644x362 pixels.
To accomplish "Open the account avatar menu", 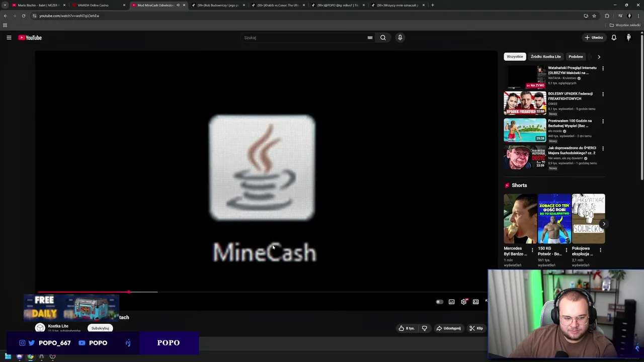I will (628, 38).
